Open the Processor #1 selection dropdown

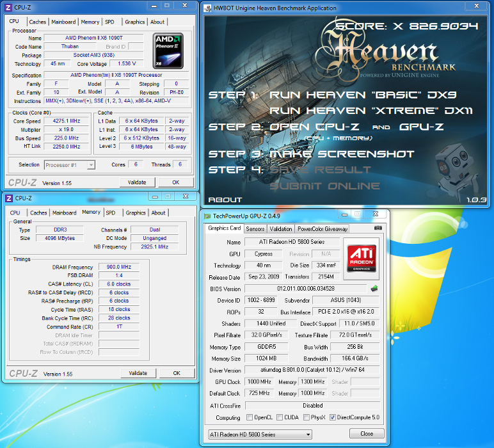pos(91,164)
